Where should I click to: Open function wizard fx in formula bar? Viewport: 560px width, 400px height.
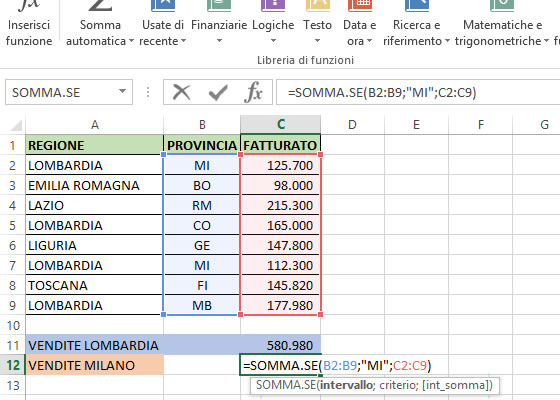click(253, 92)
